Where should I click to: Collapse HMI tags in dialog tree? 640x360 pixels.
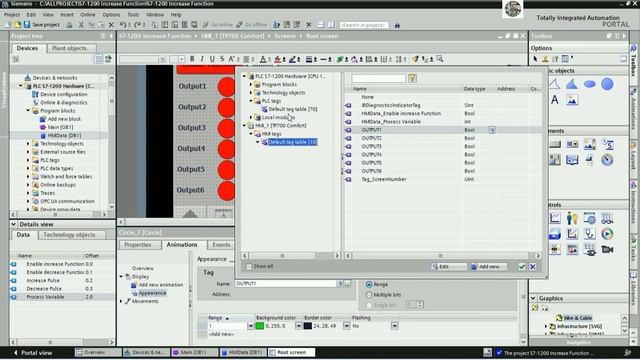click(251, 134)
